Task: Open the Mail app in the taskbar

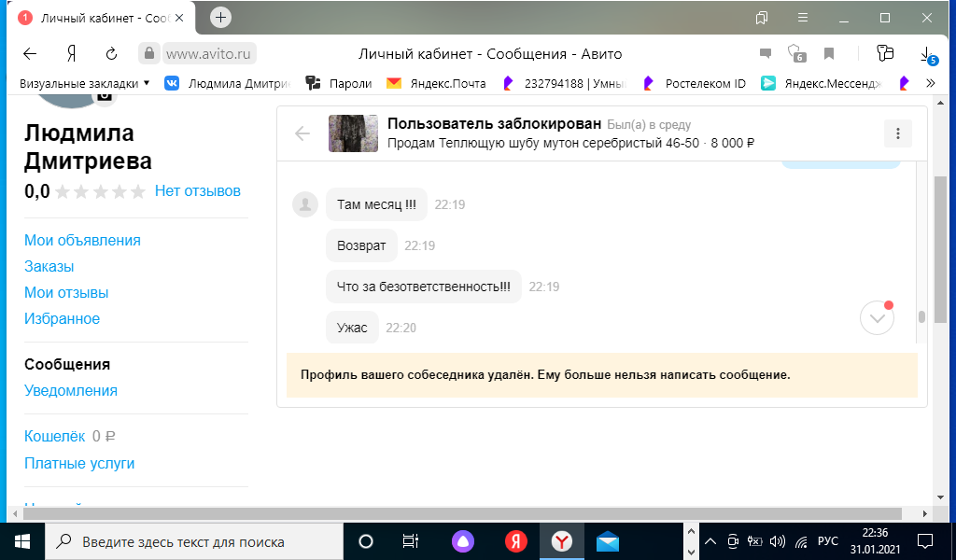Action: [608, 541]
